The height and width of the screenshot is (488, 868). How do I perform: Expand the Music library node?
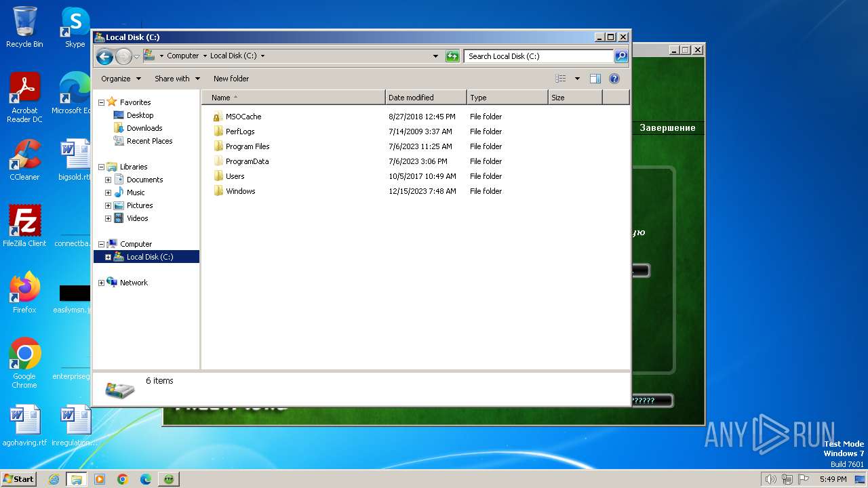(108, 192)
